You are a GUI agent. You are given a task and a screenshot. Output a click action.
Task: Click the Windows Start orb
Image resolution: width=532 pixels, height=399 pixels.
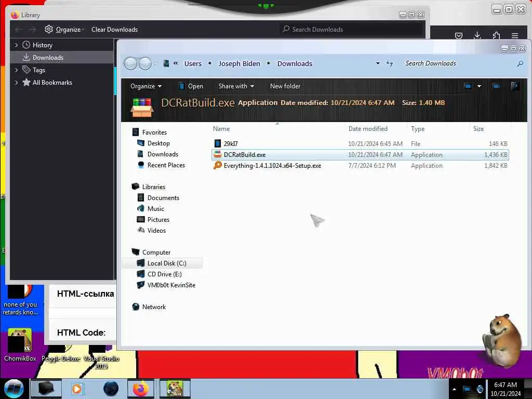pyautogui.click(x=14, y=389)
